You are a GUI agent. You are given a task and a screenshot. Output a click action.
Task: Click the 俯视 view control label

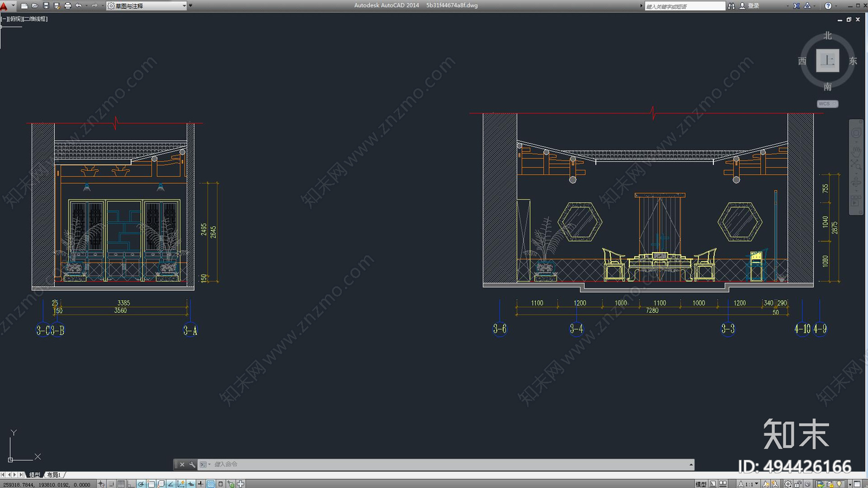16,19
